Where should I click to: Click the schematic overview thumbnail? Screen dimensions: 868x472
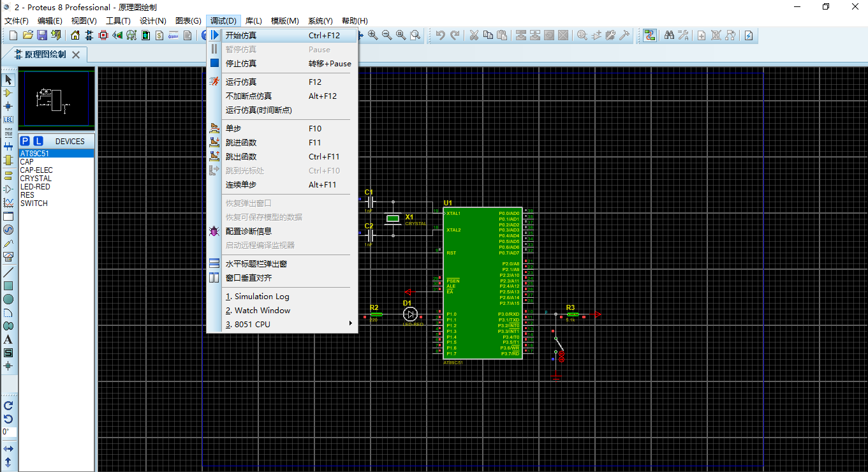[x=56, y=99]
